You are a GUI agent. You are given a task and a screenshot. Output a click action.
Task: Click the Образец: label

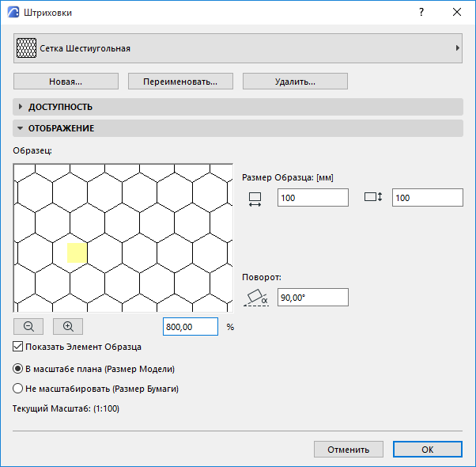pyautogui.click(x=32, y=150)
